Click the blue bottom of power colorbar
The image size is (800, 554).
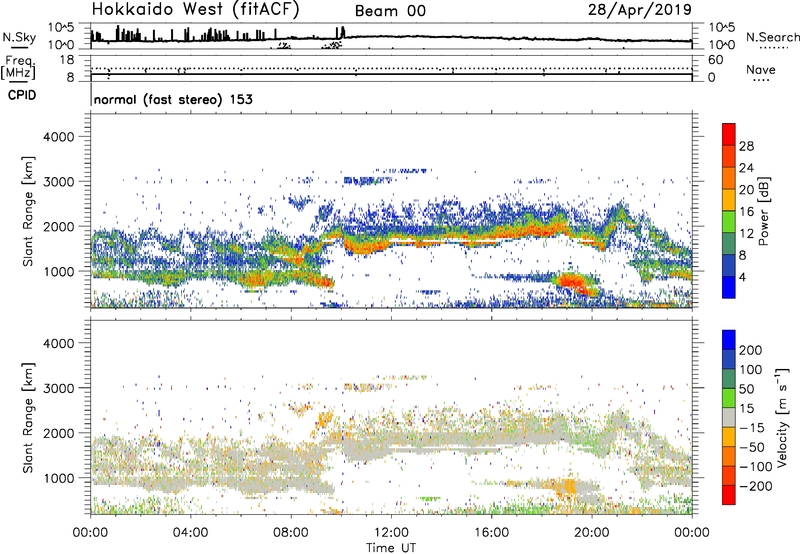[x=729, y=287]
